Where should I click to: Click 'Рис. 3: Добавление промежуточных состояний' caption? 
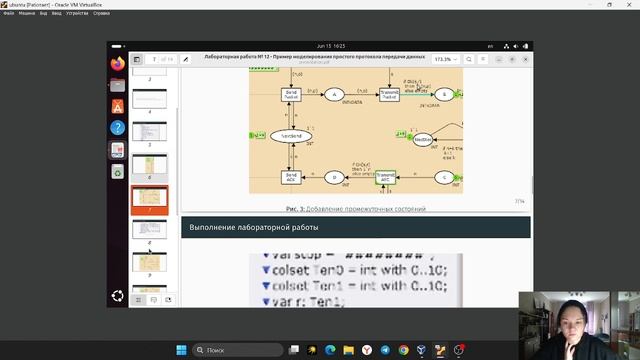tap(356, 209)
